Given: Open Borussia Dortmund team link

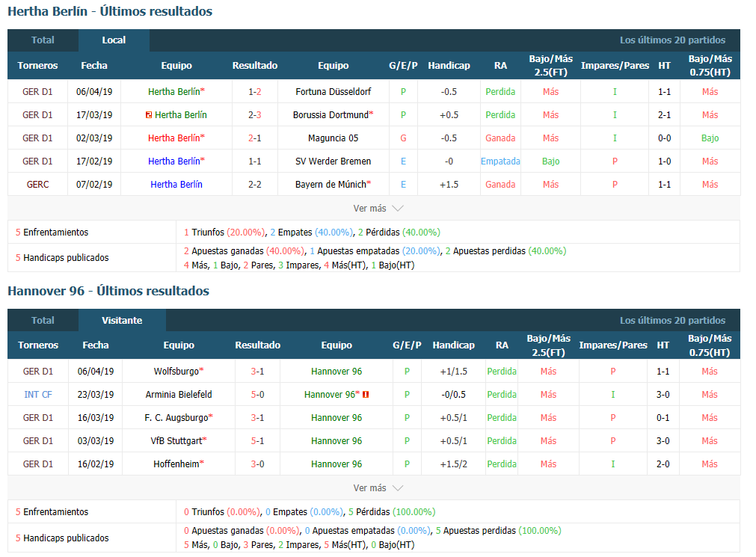Looking at the screenshot, I should pyautogui.click(x=331, y=115).
